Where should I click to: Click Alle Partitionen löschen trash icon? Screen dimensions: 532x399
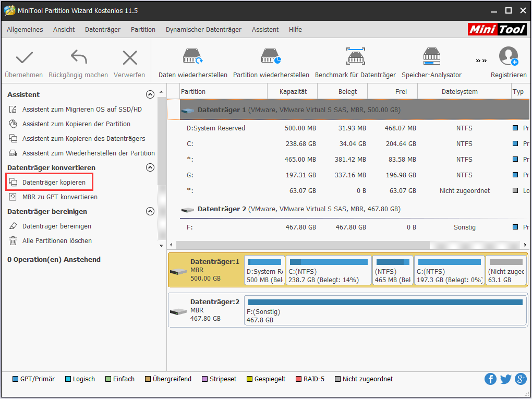click(x=13, y=240)
